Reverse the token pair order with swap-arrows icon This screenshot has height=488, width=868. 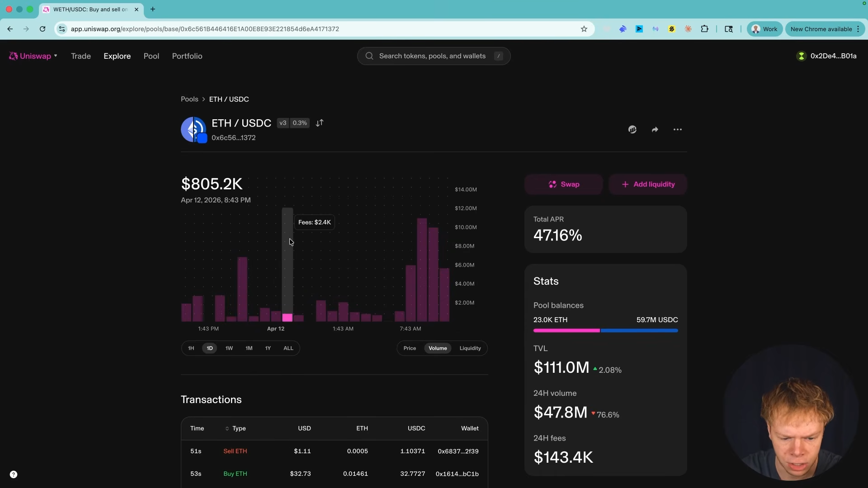tap(320, 123)
